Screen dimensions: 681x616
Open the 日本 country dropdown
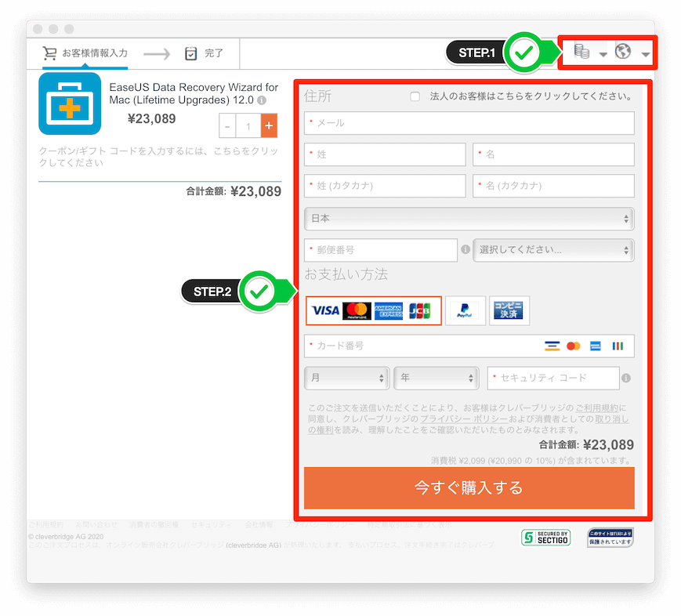tap(469, 219)
